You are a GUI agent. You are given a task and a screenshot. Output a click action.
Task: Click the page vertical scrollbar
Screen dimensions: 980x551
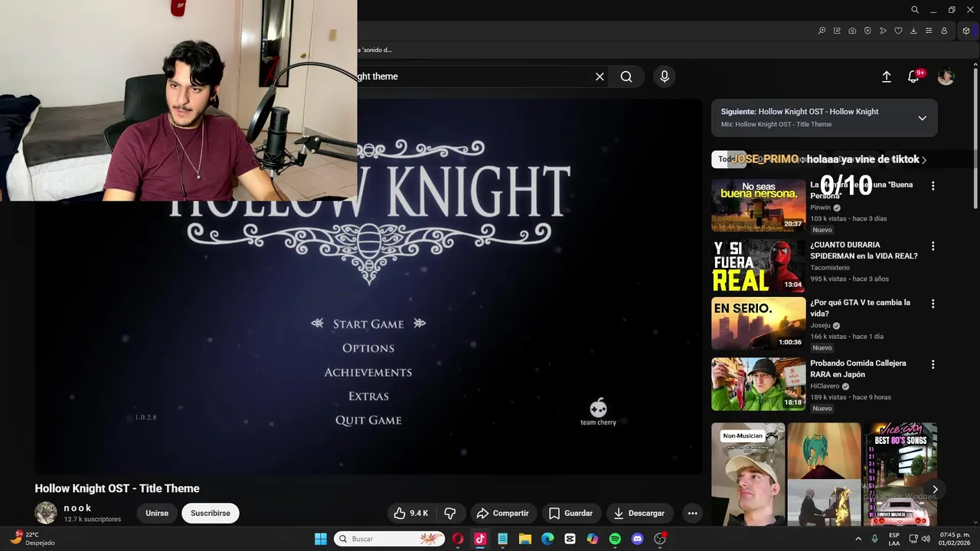tap(975, 138)
